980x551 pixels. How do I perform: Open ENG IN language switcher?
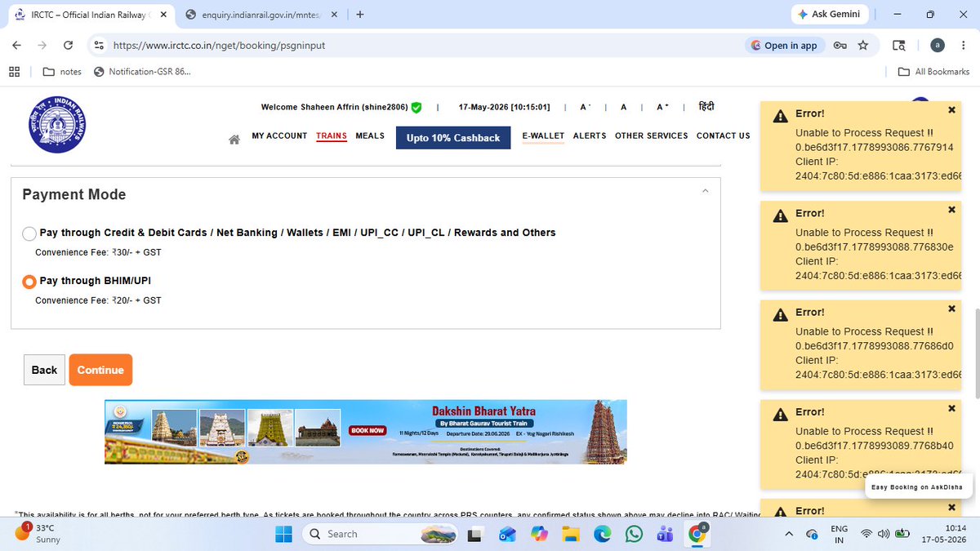tap(839, 534)
